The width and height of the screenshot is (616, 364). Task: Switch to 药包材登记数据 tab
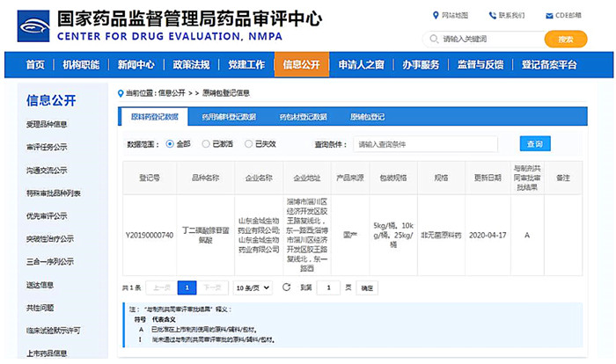[303, 116]
